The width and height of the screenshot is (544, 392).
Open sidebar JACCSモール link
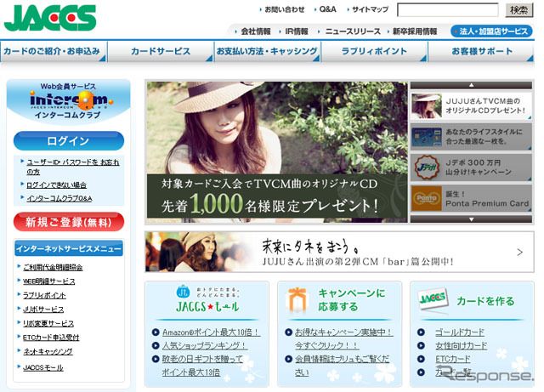coord(43,367)
